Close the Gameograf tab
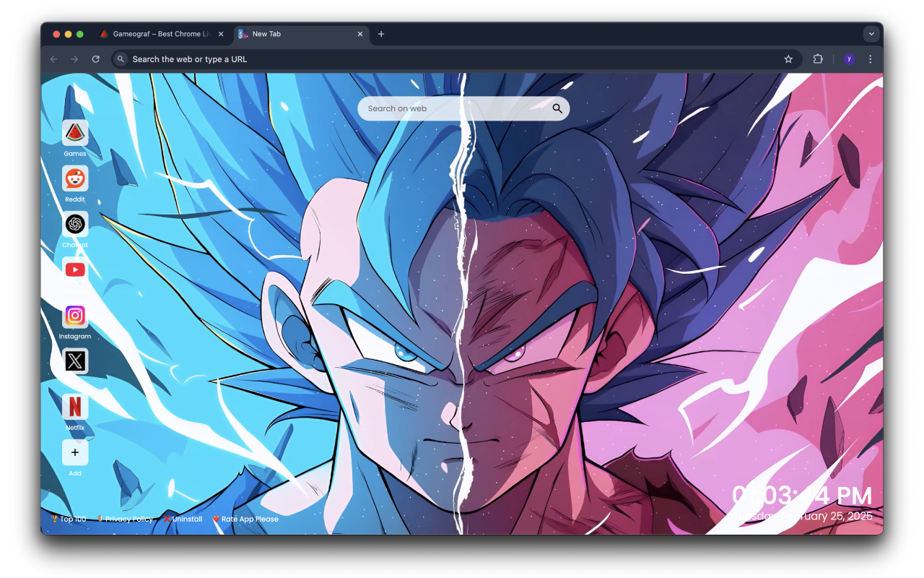 click(x=221, y=34)
